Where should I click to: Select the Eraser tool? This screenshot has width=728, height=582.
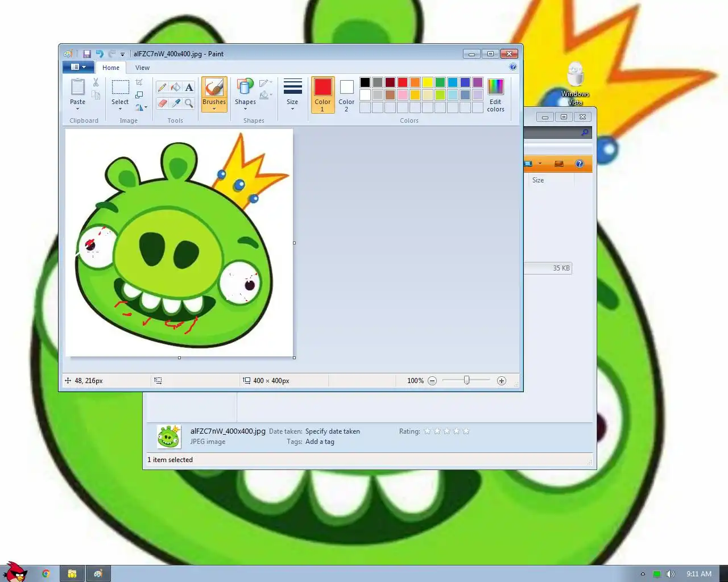tap(162, 103)
